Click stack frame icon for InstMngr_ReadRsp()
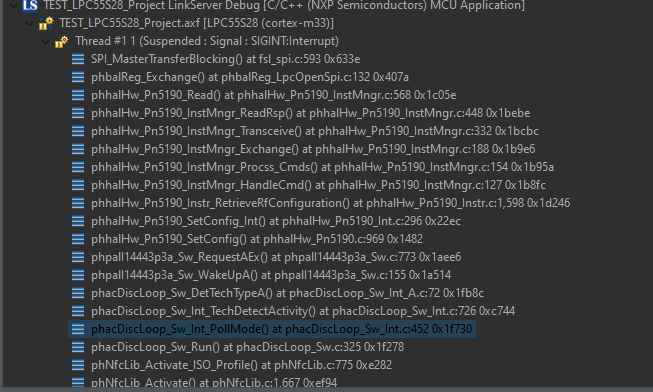 pos(78,113)
